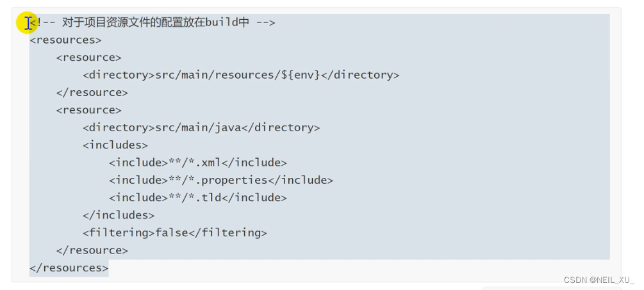The image size is (644, 290).
Task: Click the filtering false line
Action: [175, 233]
